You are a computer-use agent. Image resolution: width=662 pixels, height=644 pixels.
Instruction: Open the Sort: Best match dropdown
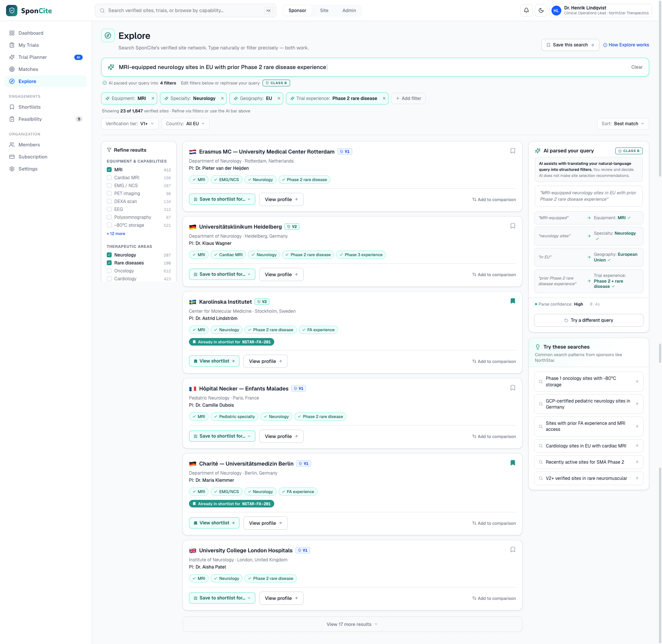pyautogui.click(x=623, y=124)
